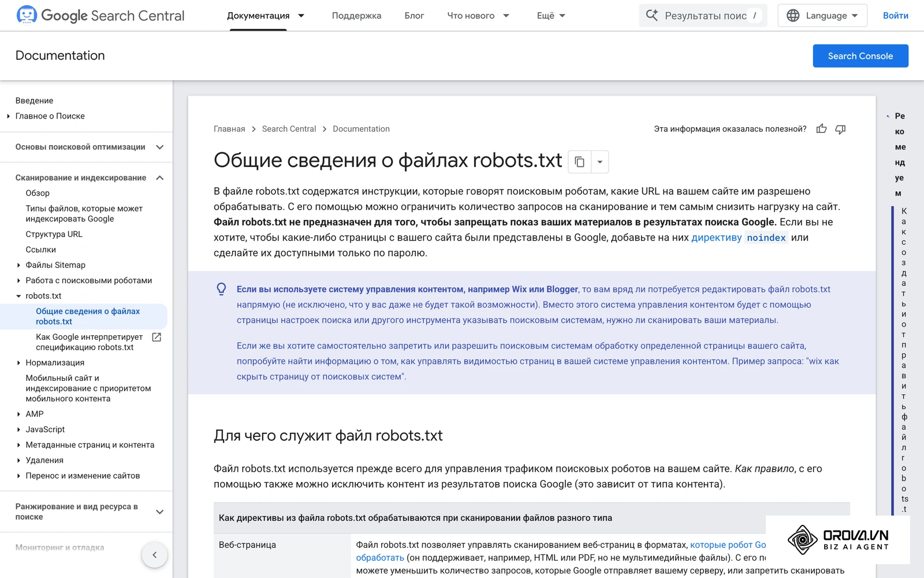Open Блог tab in top navigation

[414, 16]
